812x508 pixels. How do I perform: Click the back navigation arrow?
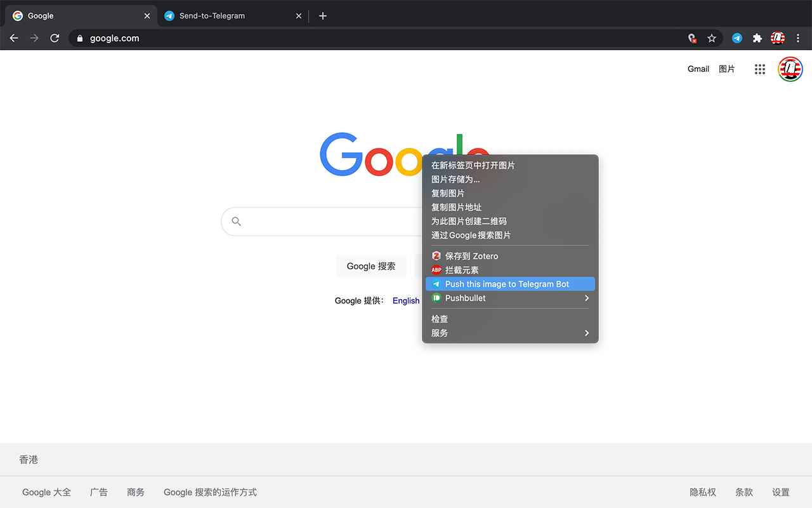[14, 38]
